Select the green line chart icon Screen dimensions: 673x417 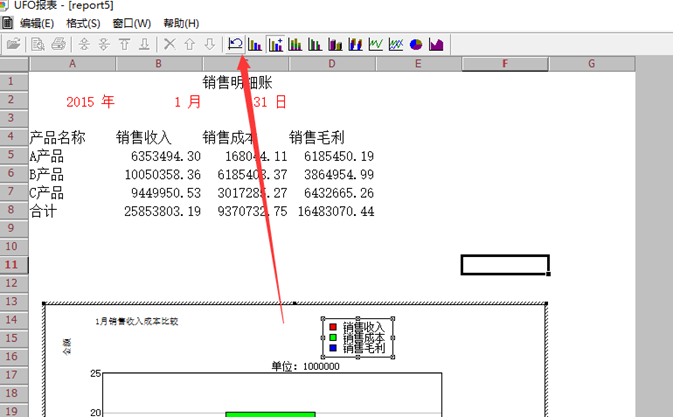click(x=376, y=44)
